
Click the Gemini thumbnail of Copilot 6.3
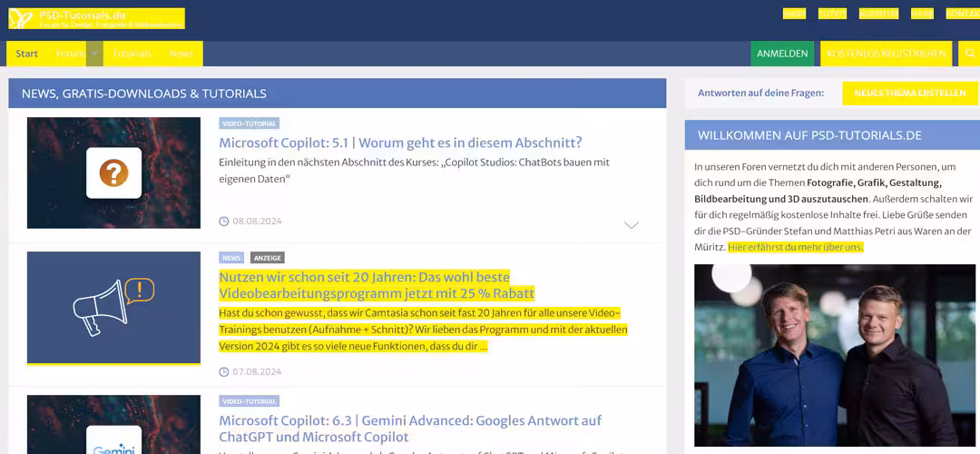click(113, 425)
